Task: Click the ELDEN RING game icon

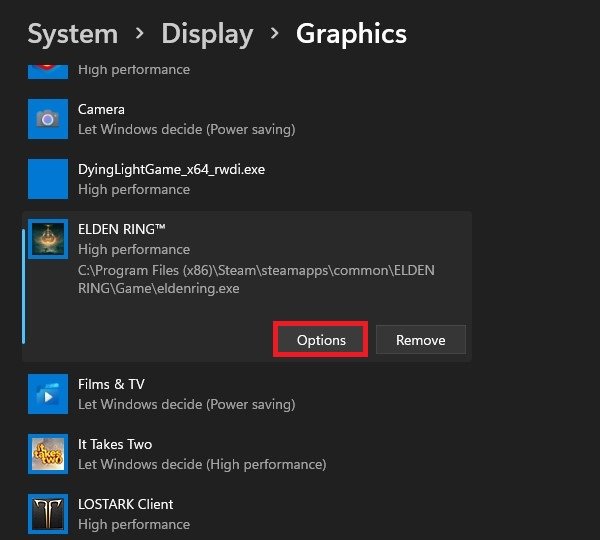Action: point(47,239)
